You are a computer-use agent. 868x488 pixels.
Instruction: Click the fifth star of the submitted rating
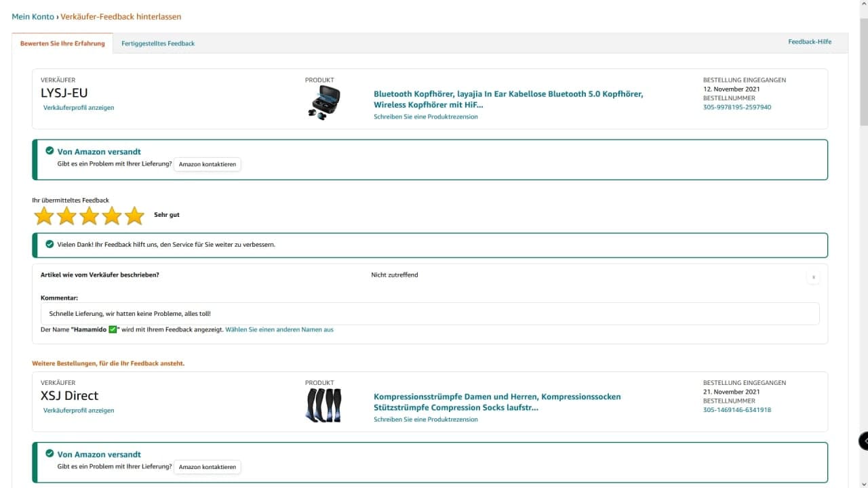(x=135, y=216)
